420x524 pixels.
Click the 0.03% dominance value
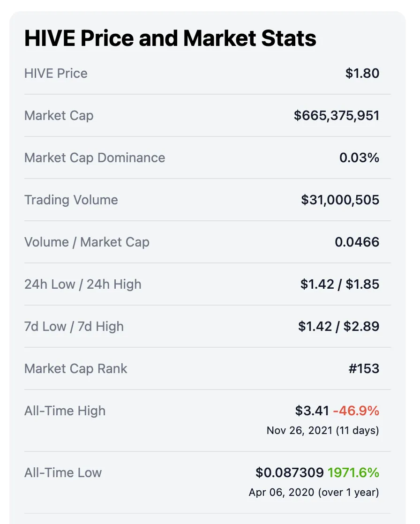click(x=359, y=158)
